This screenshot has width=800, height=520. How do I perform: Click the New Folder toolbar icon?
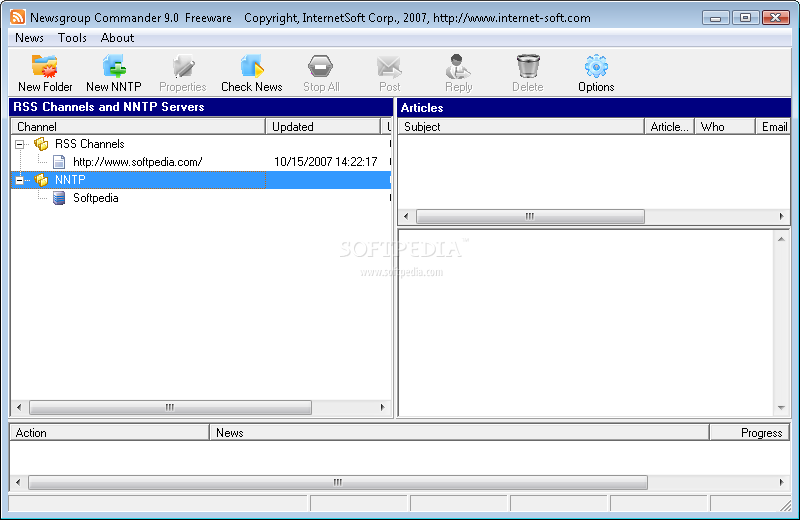(45, 66)
